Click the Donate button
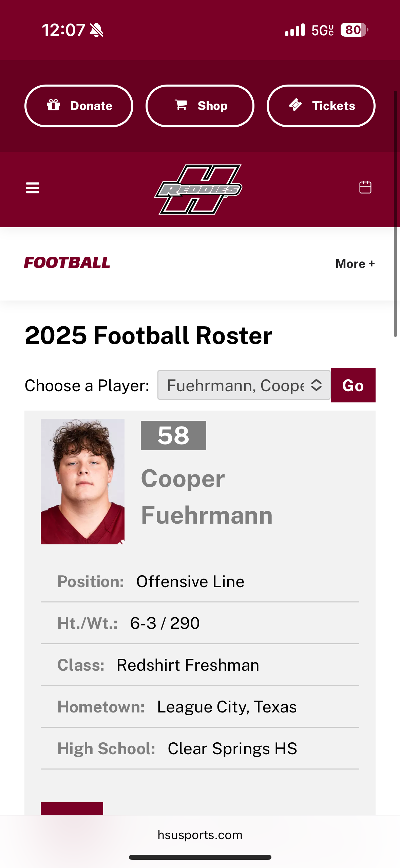The image size is (400, 868). [x=79, y=106]
